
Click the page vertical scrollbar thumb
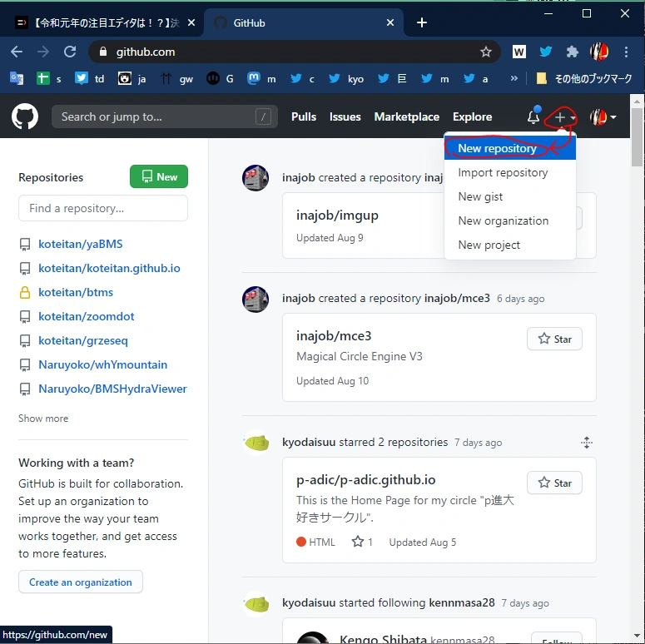(637, 137)
